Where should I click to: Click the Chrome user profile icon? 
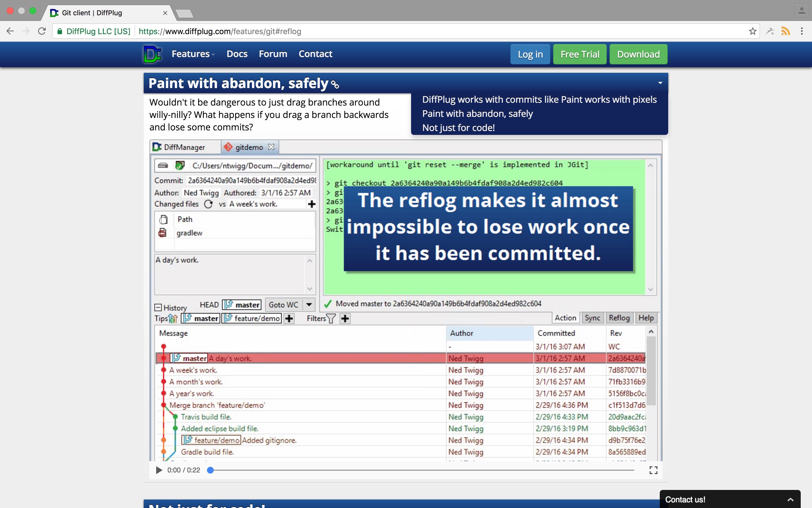point(802,11)
